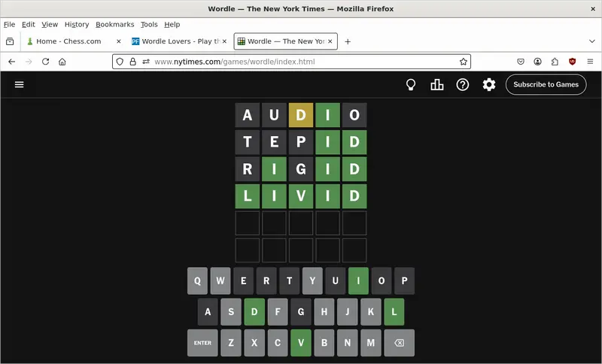The width and height of the screenshot is (602, 364).
Task: Open a new browser tab
Action: click(x=348, y=41)
